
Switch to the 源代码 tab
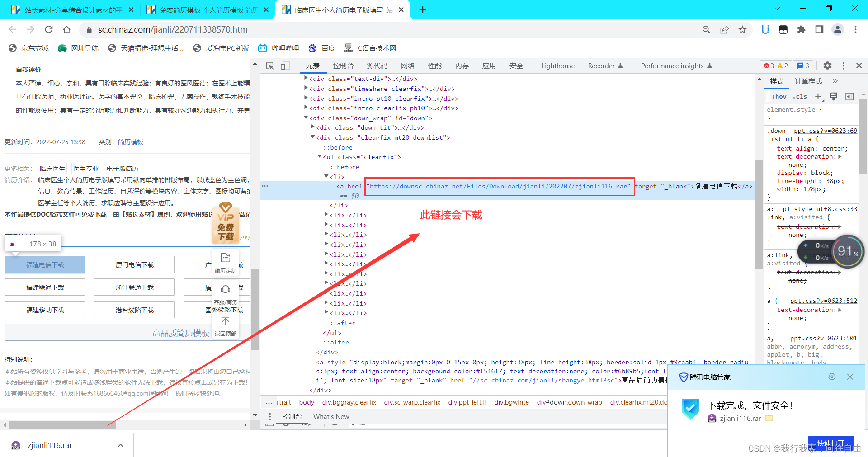377,66
